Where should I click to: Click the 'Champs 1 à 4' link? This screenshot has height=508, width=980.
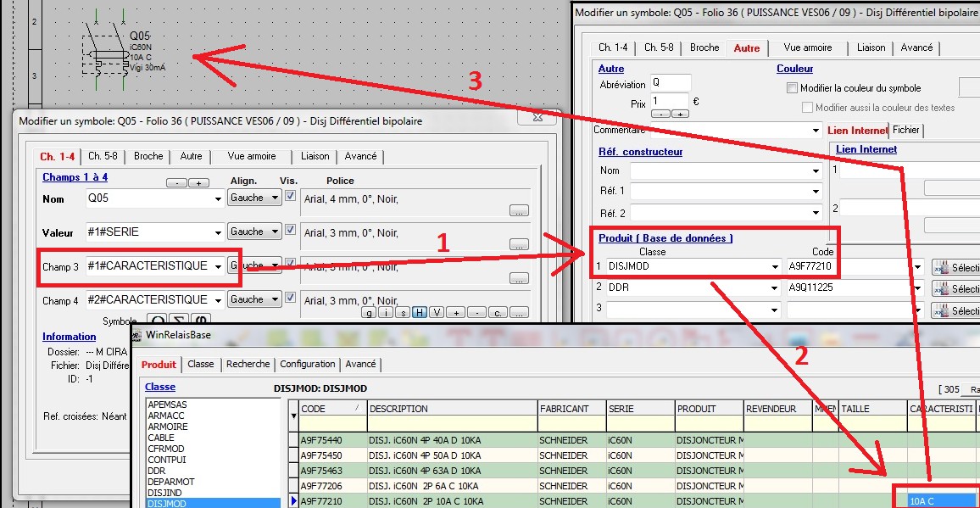point(75,177)
